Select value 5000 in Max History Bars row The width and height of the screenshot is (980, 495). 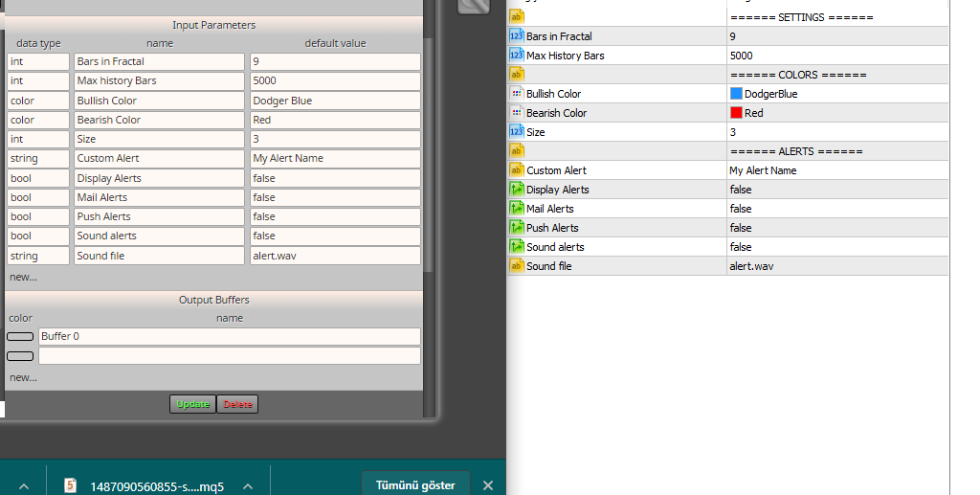pos(837,56)
